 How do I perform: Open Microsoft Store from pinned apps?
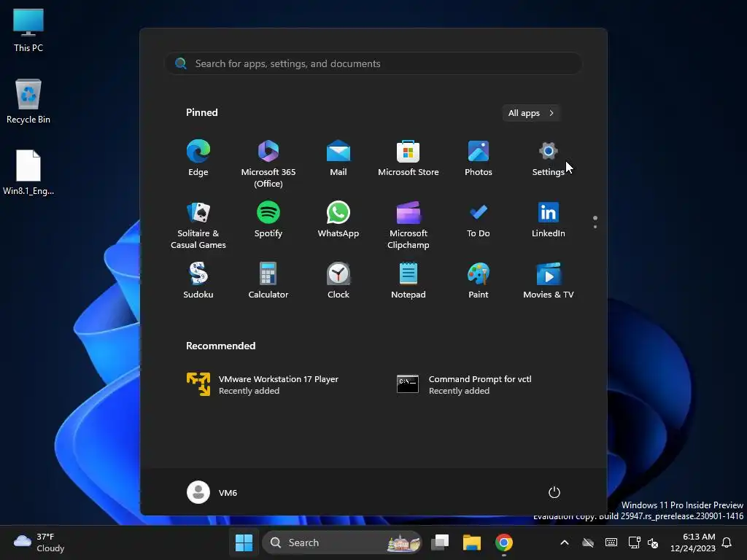pyautogui.click(x=409, y=158)
